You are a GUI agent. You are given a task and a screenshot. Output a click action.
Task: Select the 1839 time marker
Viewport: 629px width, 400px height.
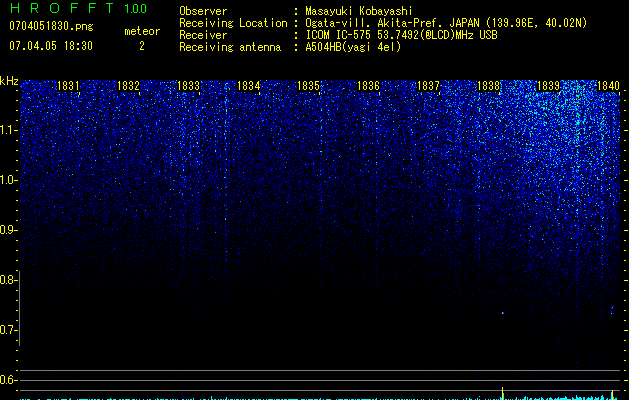(548, 86)
